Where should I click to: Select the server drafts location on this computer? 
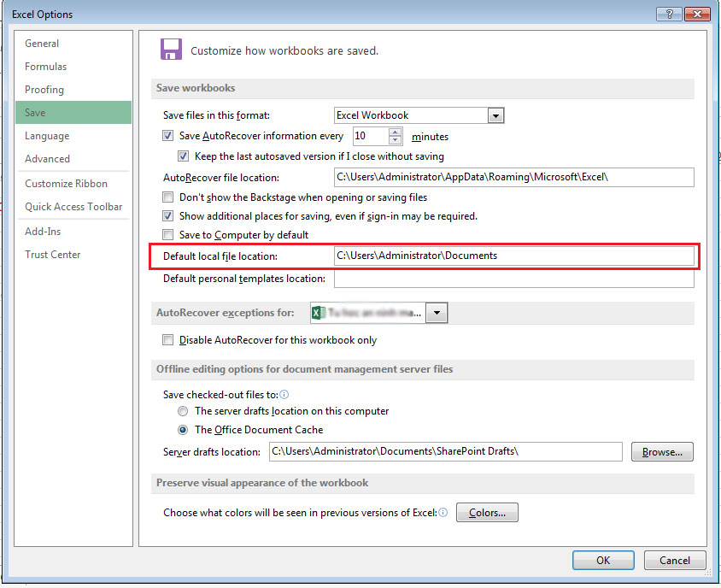183,411
